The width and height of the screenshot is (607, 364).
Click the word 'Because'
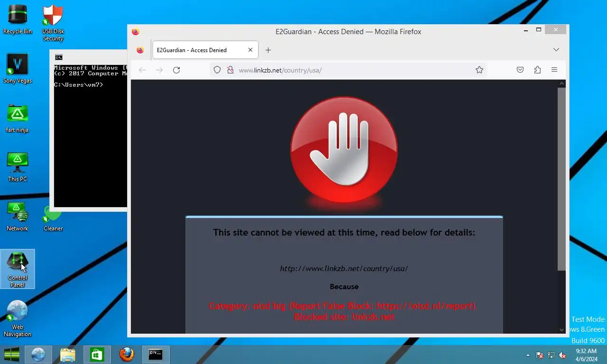point(344,287)
